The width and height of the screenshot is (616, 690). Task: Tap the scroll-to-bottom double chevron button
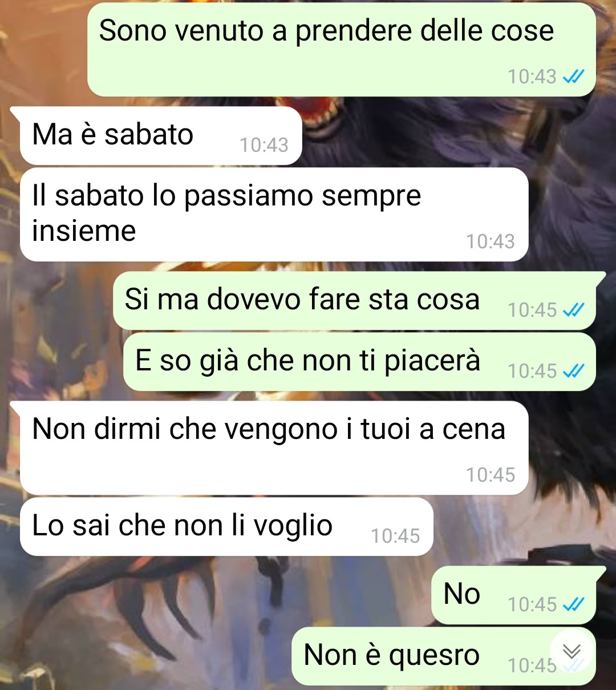[572, 651]
